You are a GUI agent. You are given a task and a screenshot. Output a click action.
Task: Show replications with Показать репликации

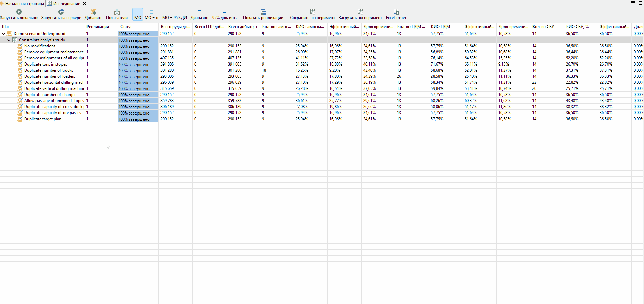pos(263,15)
